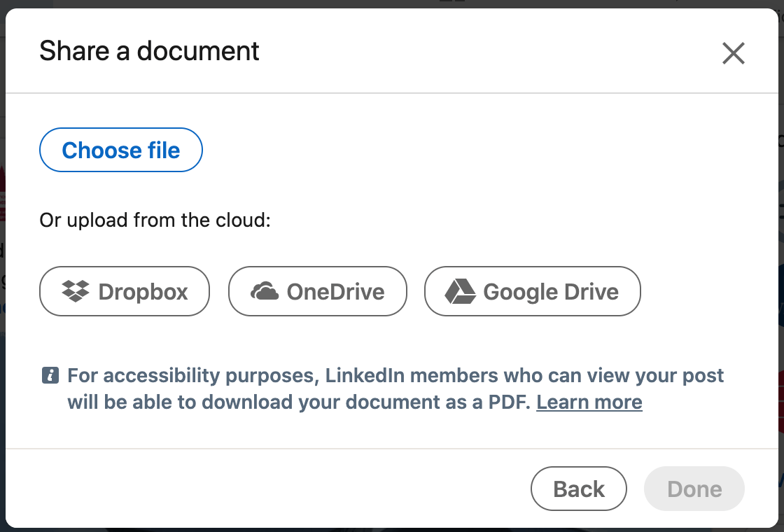Screen dimensions: 784x532
Task: Click the 'Or upload from the cloud:' text
Action: (x=155, y=220)
